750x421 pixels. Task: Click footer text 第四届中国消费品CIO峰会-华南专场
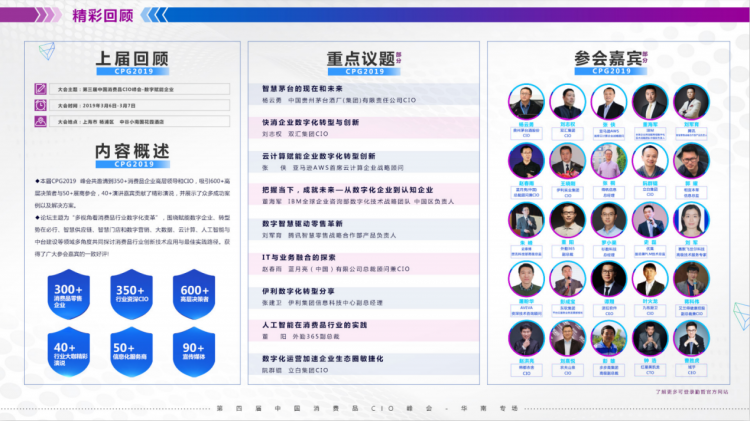point(367,409)
